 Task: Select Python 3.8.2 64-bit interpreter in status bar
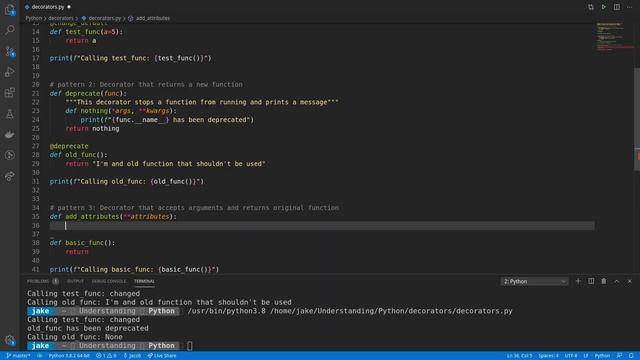point(69,356)
